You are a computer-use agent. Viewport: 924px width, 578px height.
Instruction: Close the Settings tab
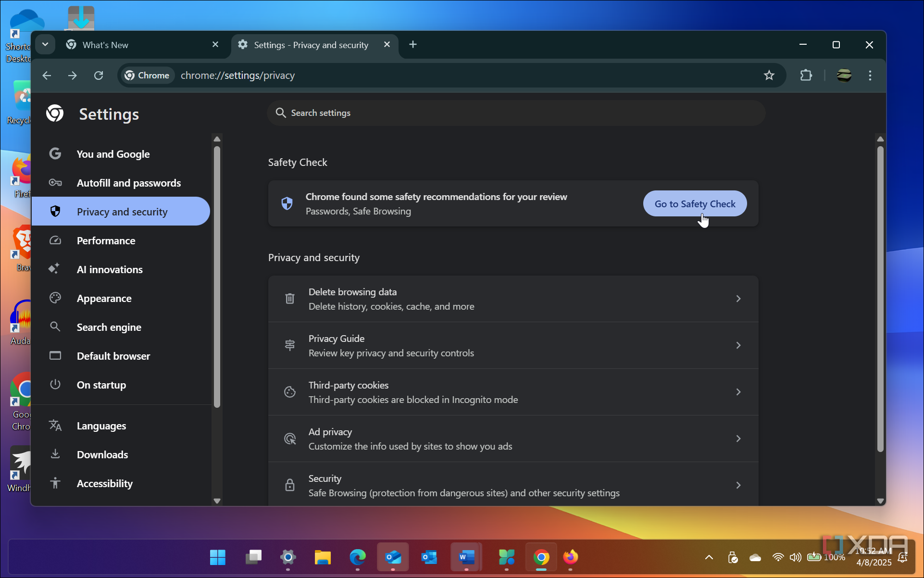pyautogui.click(x=387, y=45)
